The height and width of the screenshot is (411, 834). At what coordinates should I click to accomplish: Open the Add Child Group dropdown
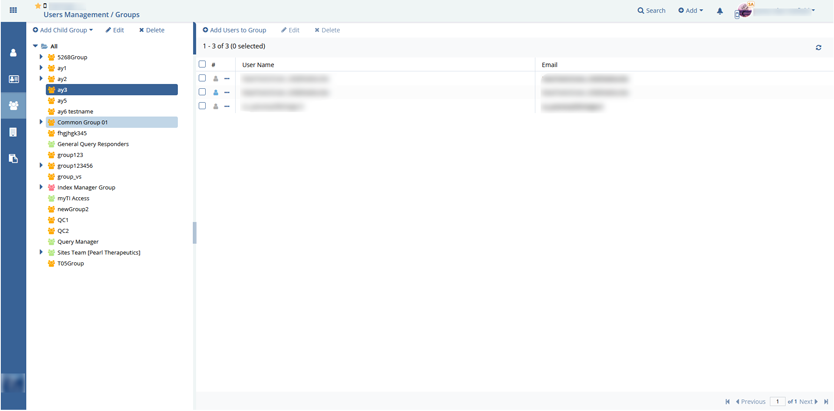(63, 30)
